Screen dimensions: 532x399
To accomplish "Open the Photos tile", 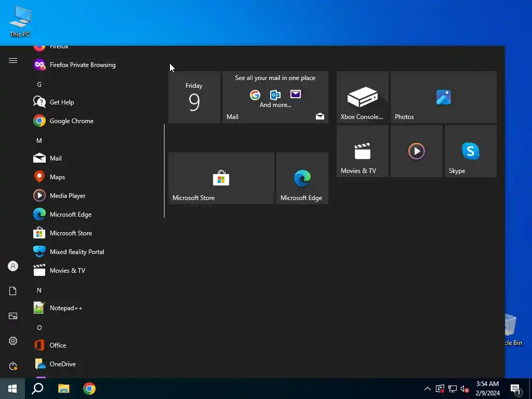I will [444, 97].
